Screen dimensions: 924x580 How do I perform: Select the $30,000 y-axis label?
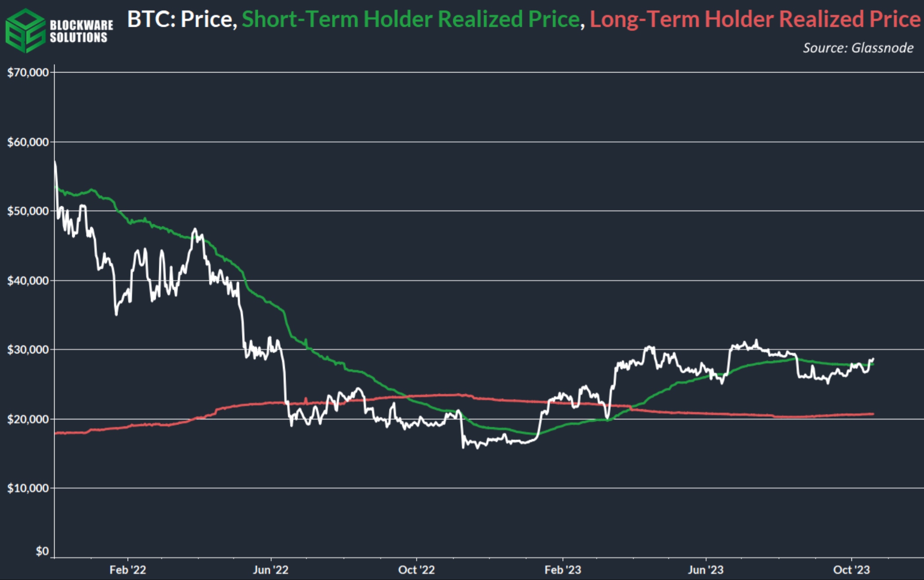tap(28, 350)
